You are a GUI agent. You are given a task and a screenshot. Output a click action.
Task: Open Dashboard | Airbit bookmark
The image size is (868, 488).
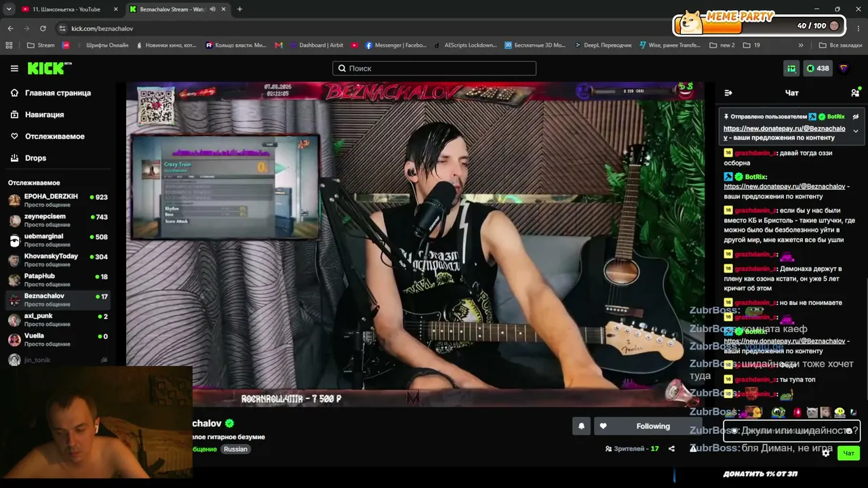coord(315,45)
